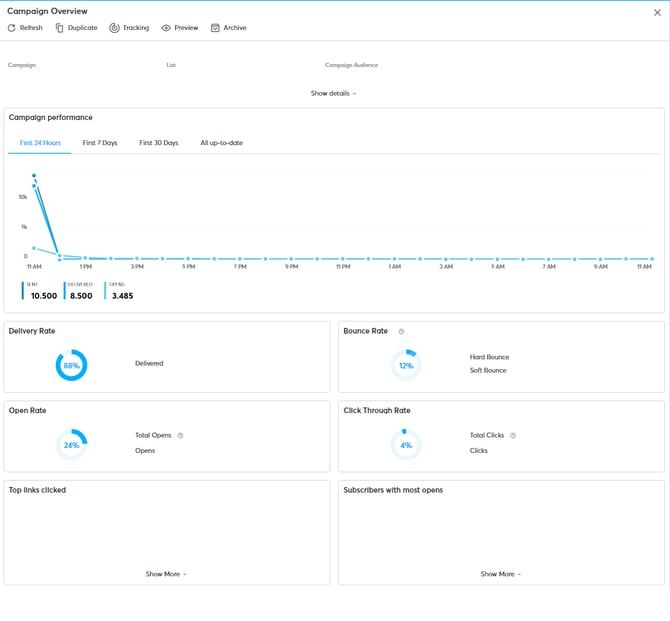Click the 24% open rate donut
Image resolution: width=670 pixels, height=621 pixels.
tap(71, 445)
